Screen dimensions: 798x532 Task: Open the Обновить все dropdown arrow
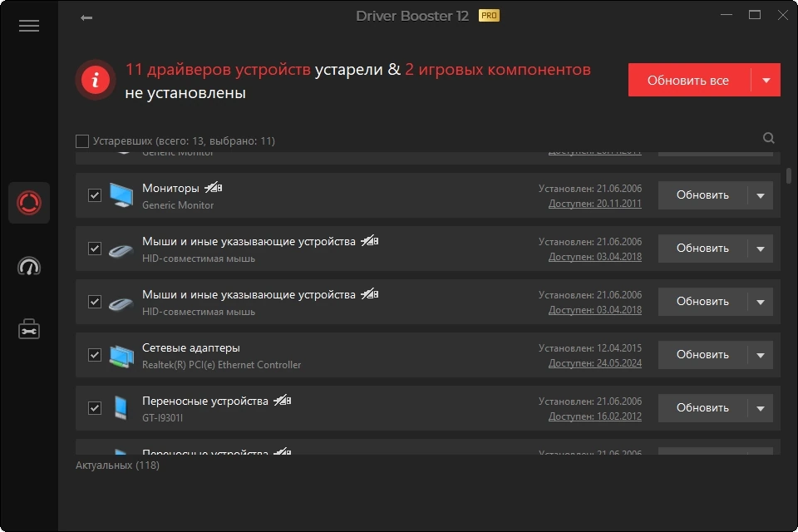(766, 80)
